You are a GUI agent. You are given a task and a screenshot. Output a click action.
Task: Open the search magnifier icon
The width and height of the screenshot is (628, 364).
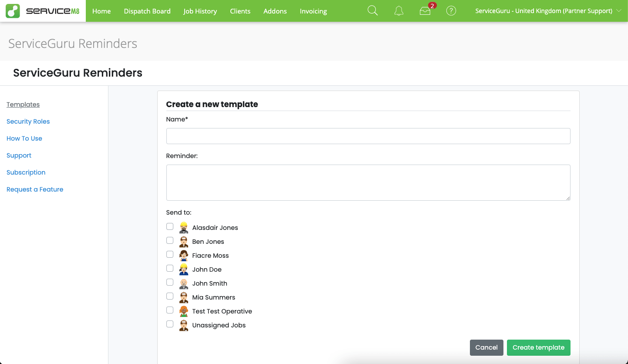[373, 11]
